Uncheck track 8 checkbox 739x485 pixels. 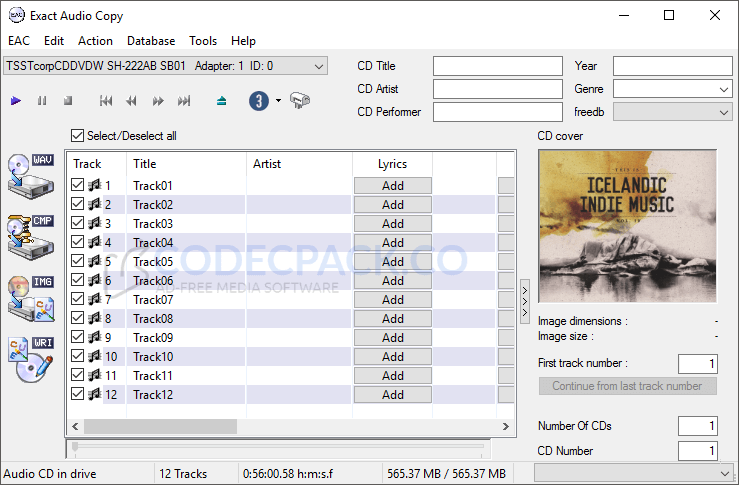(77, 318)
